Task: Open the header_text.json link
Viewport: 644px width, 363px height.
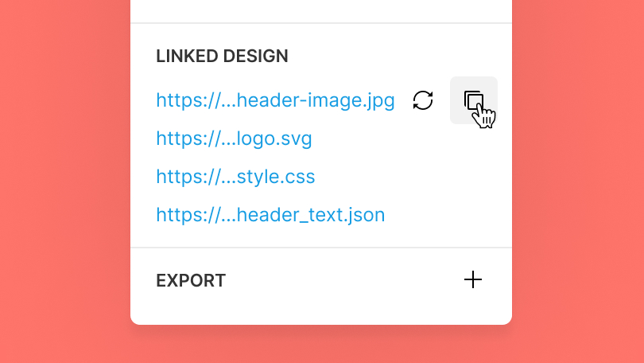Action: tap(270, 215)
